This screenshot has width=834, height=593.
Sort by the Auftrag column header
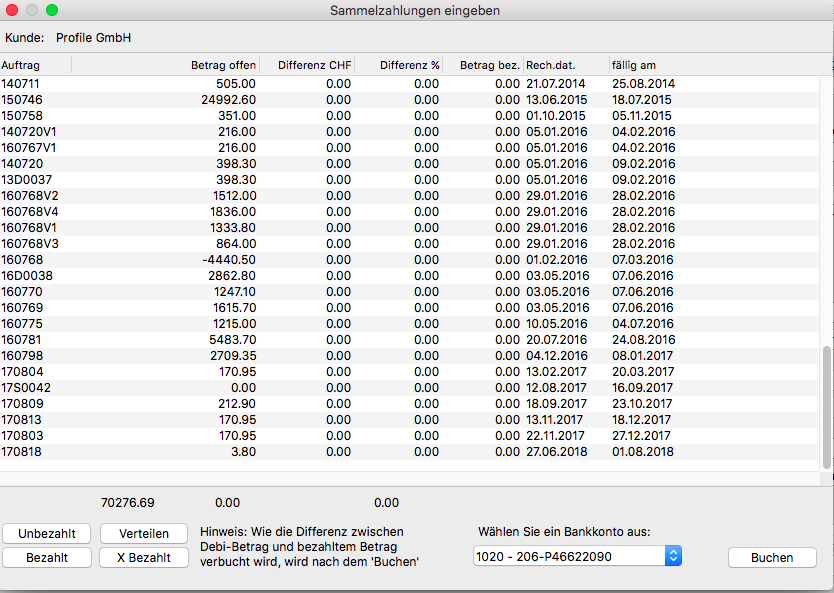(x=36, y=65)
